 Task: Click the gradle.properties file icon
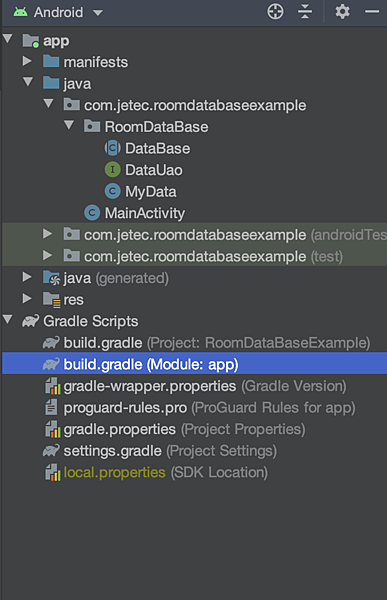click(x=52, y=429)
